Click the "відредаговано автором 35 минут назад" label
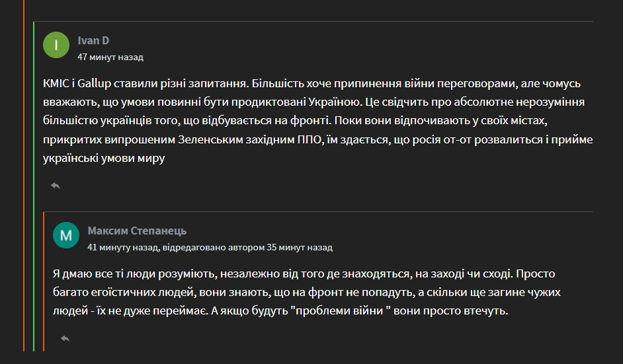This screenshot has height=364, width=623. 247,247
